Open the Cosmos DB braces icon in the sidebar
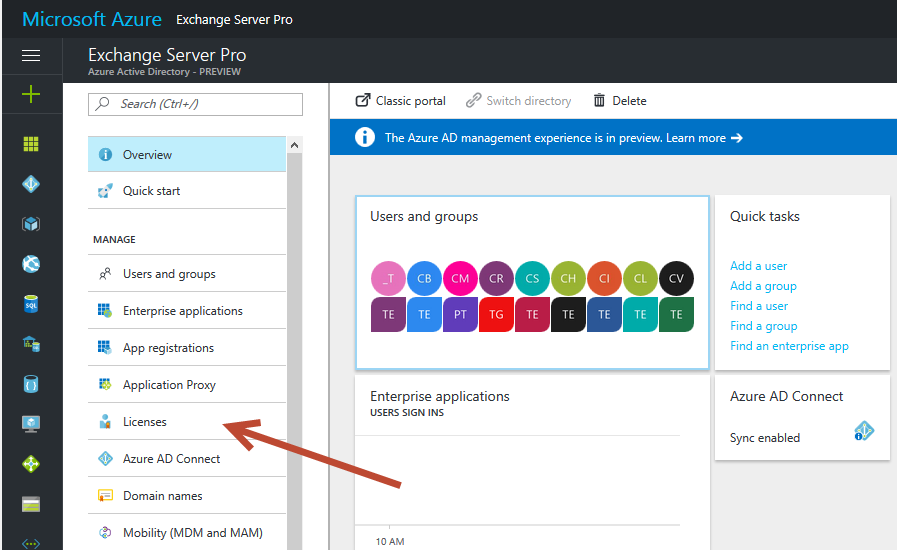This screenshot has height=550, width=897. click(x=31, y=384)
